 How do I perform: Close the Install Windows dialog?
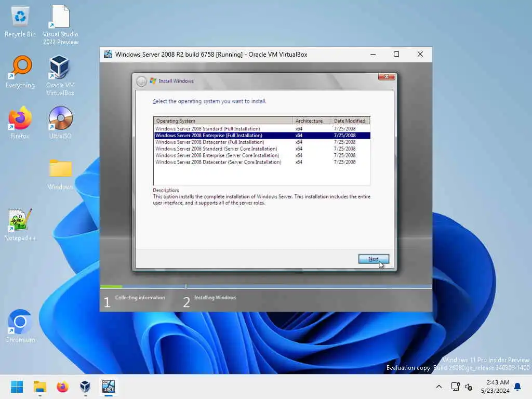[387, 77]
